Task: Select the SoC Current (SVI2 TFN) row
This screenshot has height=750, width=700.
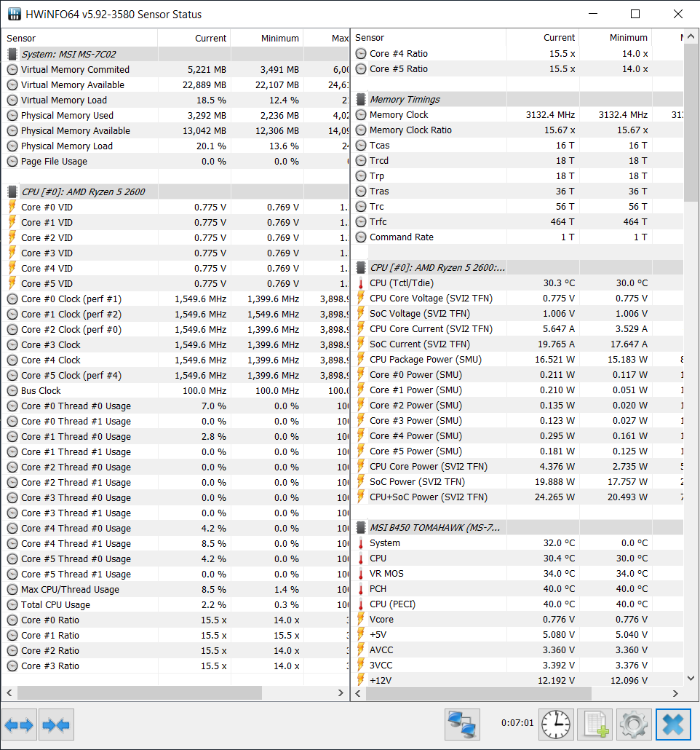Action: point(518,344)
